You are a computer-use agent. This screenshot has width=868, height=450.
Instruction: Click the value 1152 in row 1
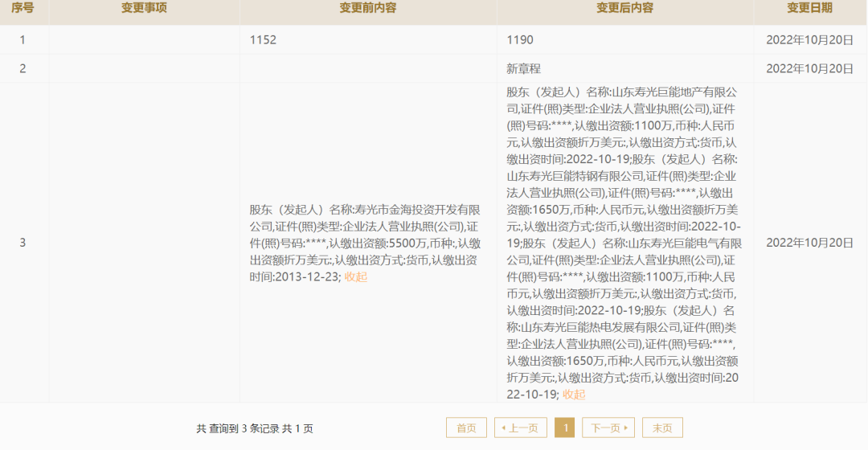click(263, 40)
